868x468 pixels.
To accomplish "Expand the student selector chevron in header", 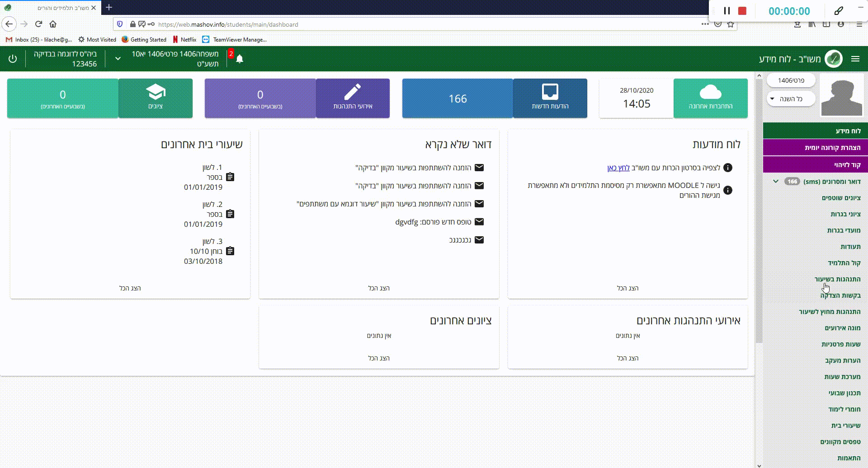I will (118, 59).
